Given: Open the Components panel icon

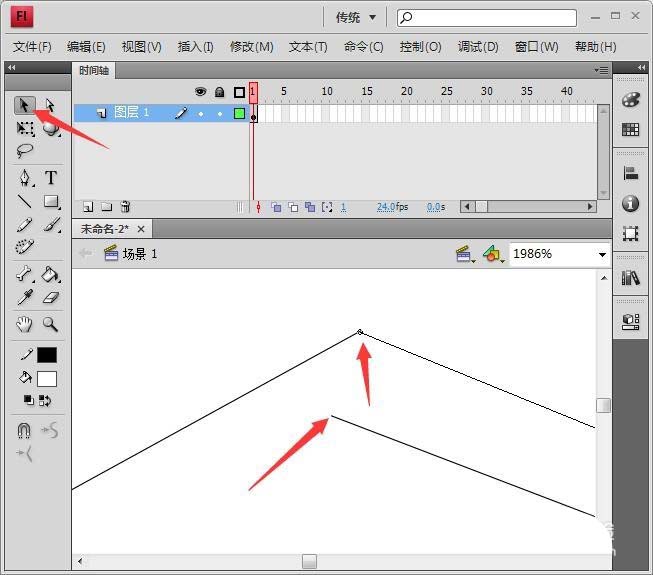Looking at the screenshot, I should pyautogui.click(x=631, y=321).
